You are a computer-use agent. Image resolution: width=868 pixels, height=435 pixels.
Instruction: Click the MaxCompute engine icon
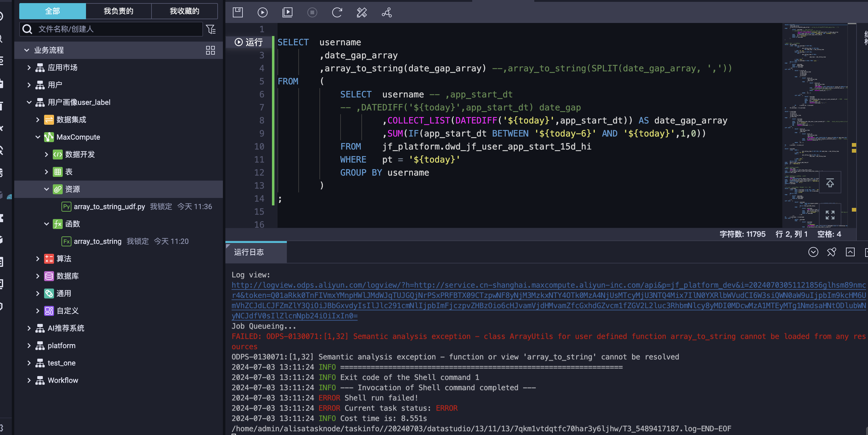click(x=49, y=137)
